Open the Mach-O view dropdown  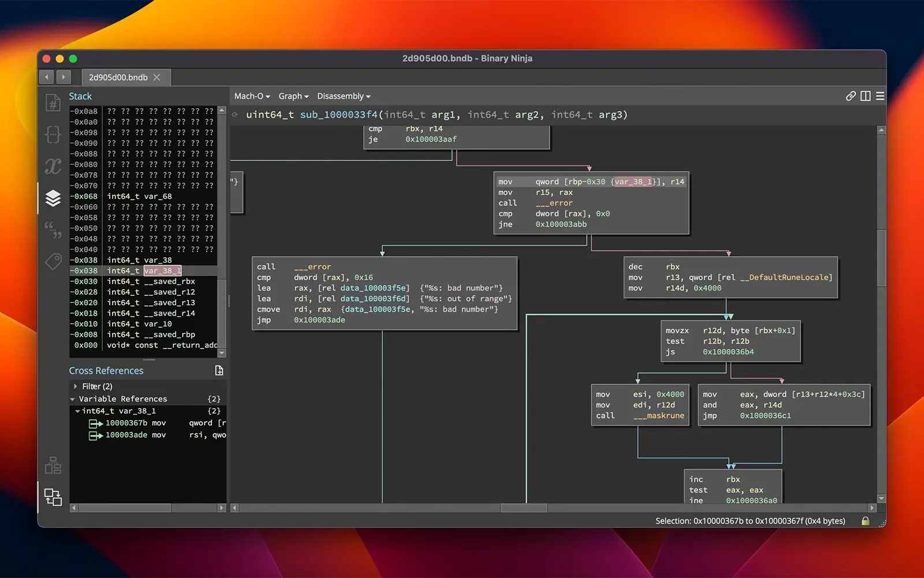[x=252, y=96]
